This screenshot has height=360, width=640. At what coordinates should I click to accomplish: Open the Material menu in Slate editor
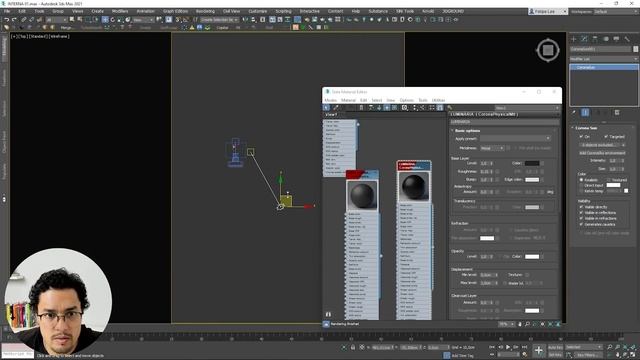click(348, 100)
